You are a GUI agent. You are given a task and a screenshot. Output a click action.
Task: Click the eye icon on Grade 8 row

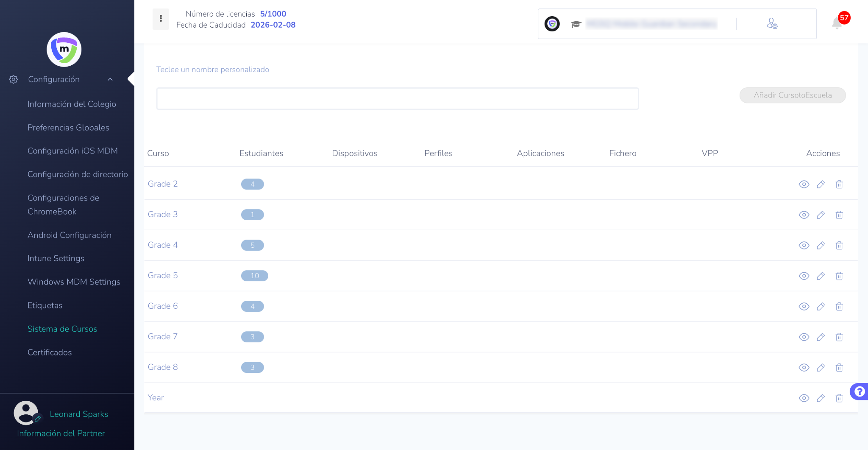(804, 367)
